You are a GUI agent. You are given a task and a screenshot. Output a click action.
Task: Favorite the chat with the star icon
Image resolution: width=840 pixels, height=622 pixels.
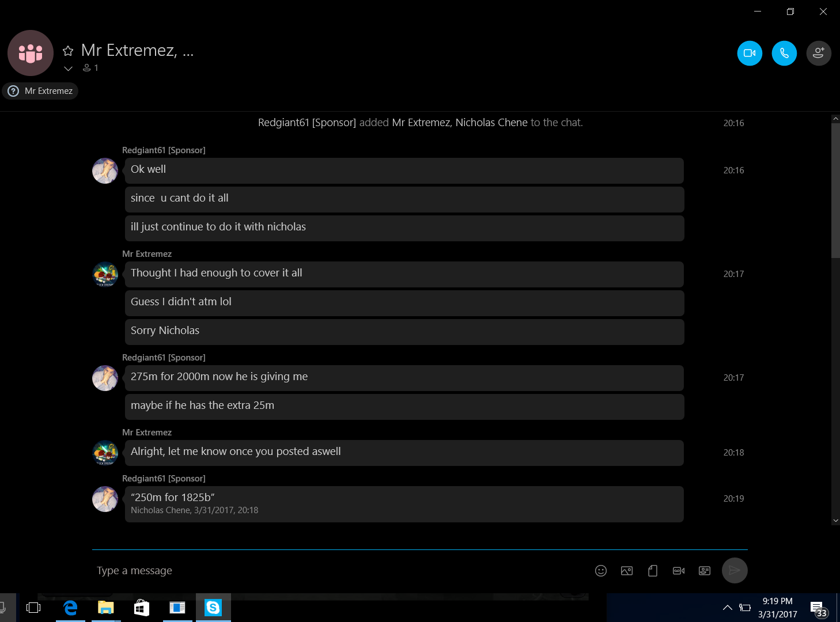click(x=68, y=51)
